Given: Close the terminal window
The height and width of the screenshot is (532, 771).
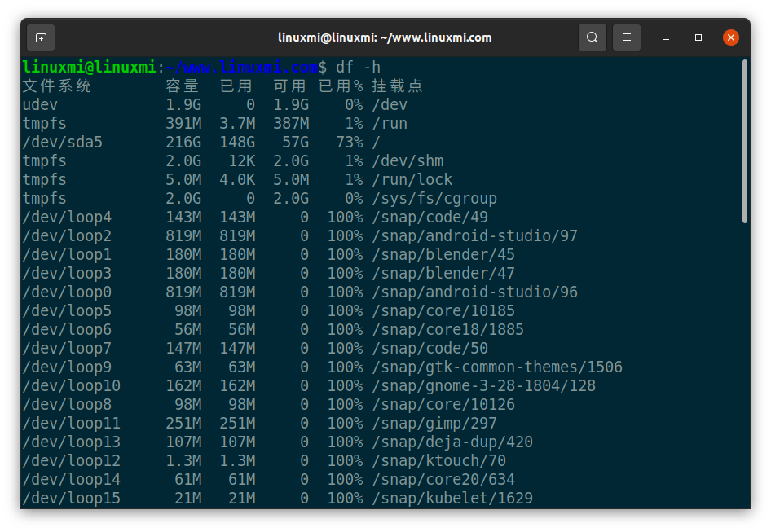Looking at the screenshot, I should 731,37.
